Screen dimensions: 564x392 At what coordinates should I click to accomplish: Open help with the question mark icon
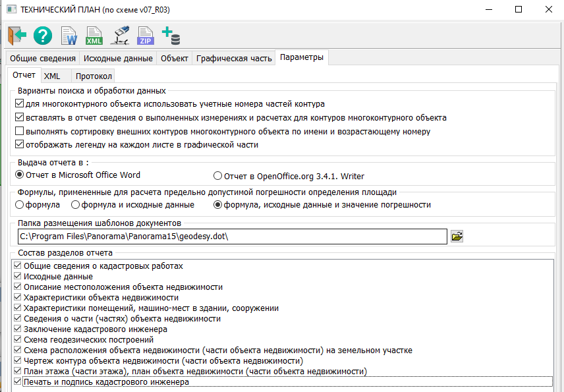pos(43,36)
